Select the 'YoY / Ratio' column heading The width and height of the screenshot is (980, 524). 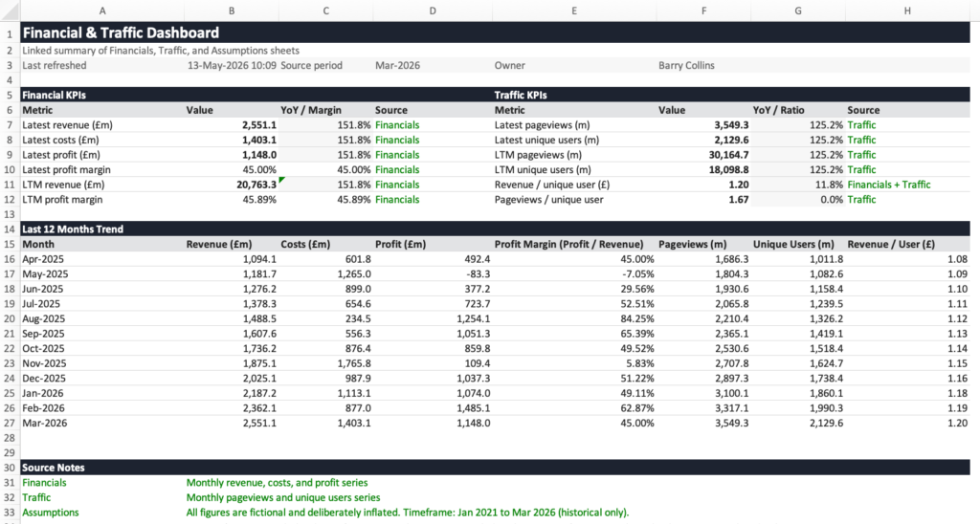[779, 110]
